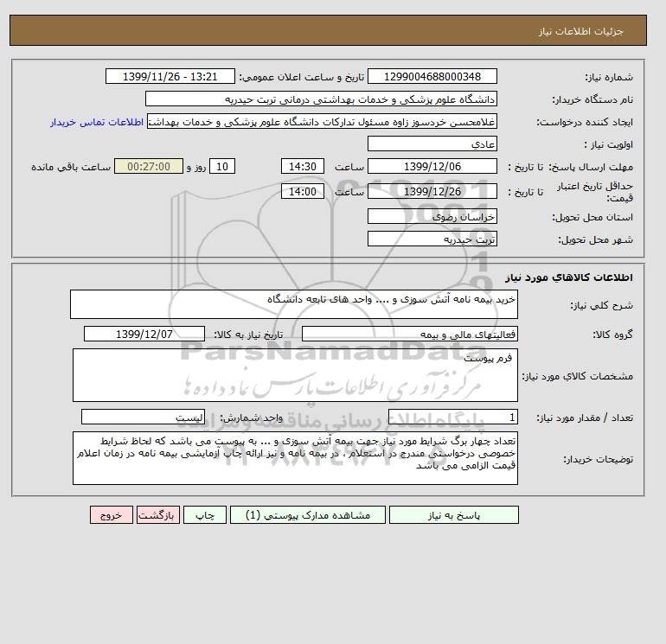Click the 'خروج' exit button
Viewport: 666px width, 644px height.
[x=112, y=515]
